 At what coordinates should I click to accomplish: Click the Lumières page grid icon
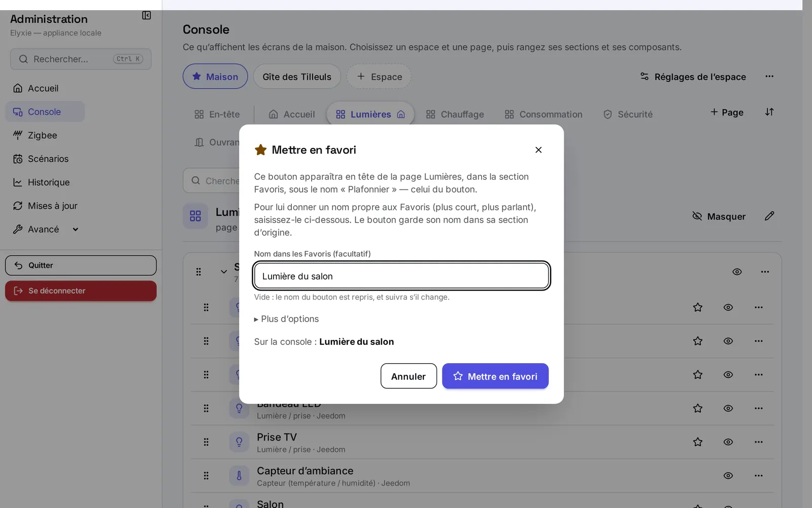(195, 216)
